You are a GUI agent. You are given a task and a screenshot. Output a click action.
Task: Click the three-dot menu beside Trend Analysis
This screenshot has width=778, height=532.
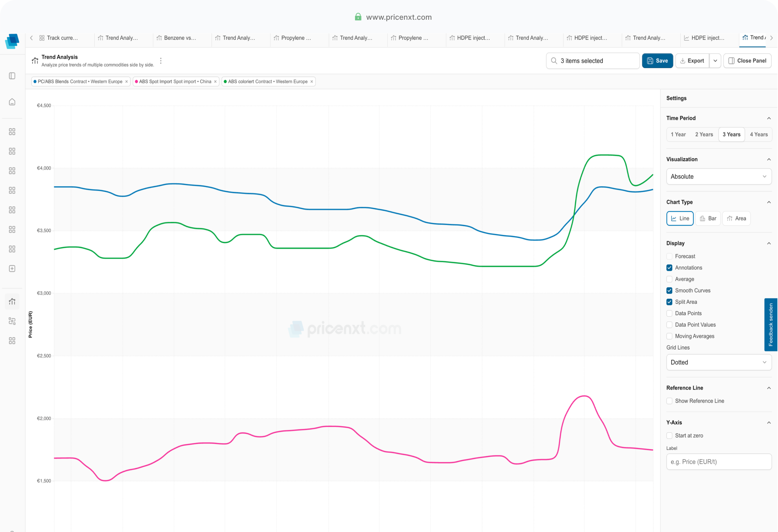click(161, 61)
